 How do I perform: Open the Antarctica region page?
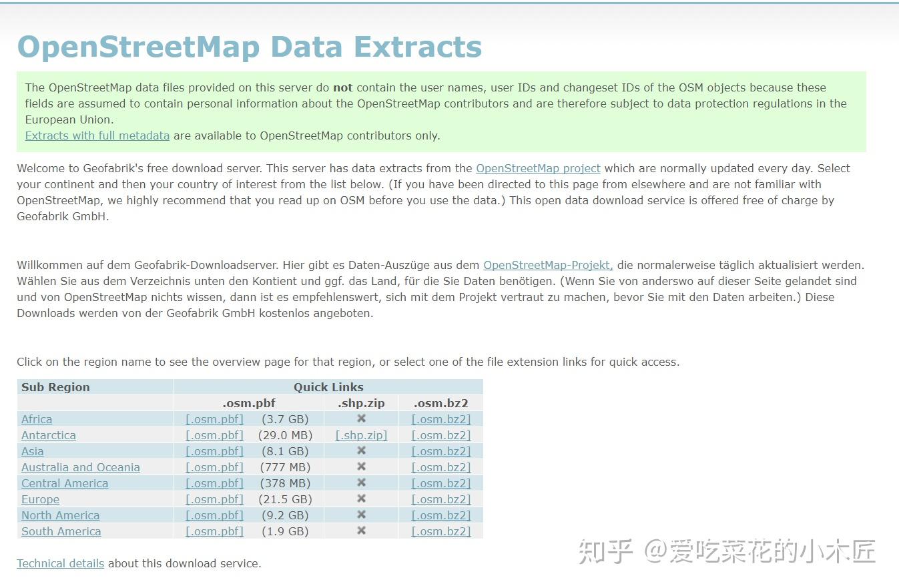click(x=48, y=435)
